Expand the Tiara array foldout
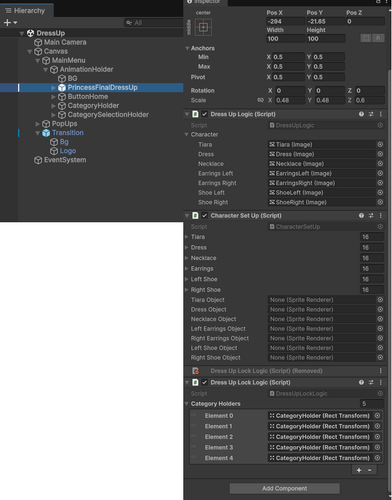This screenshot has width=392, height=500. click(x=187, y=237)
